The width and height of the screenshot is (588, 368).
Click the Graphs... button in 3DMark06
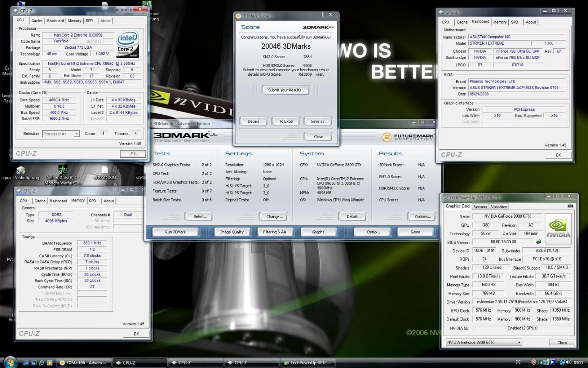click(x=320, y=232)
